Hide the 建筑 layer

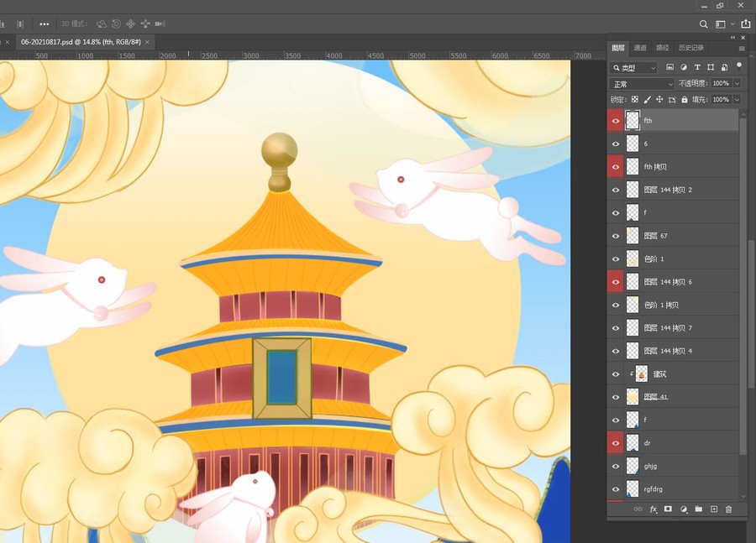[616, 373]
